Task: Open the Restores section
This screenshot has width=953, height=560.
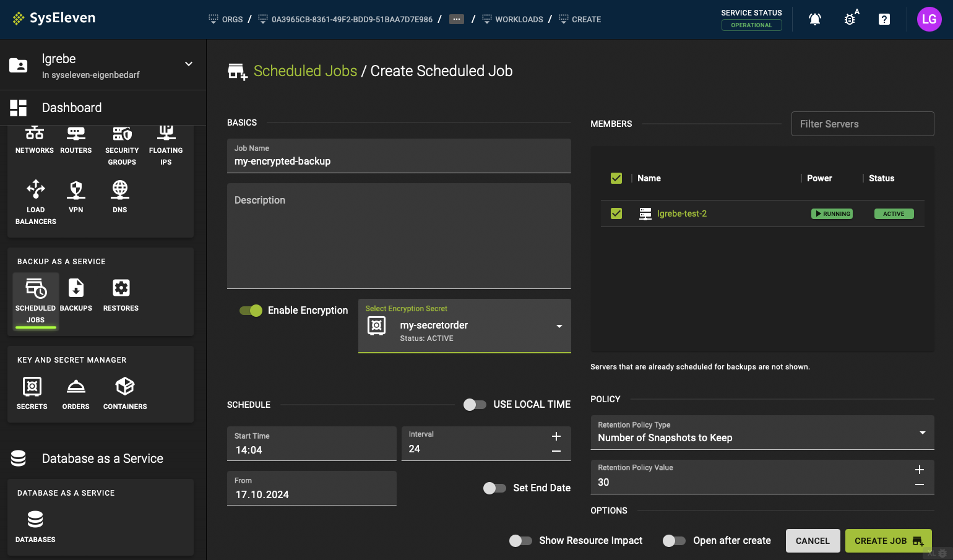Action: click(121, 295)
